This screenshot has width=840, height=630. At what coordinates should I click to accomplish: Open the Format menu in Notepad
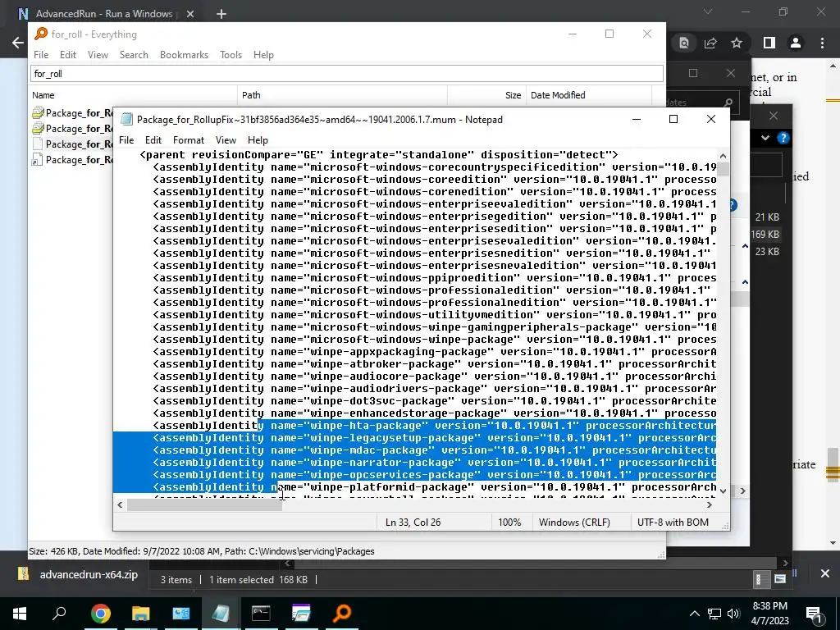coord(188,139)
